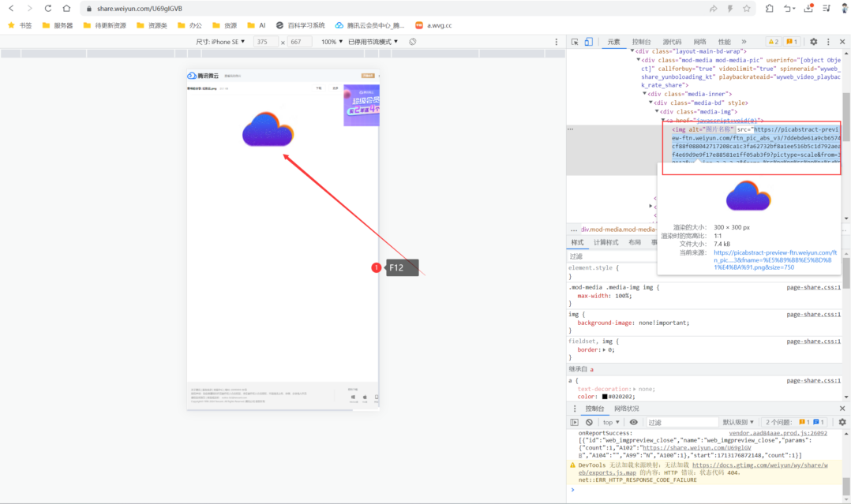851x504 pixels.
Task: Toggle live expression eye icon in console
Action: [633, 422]
